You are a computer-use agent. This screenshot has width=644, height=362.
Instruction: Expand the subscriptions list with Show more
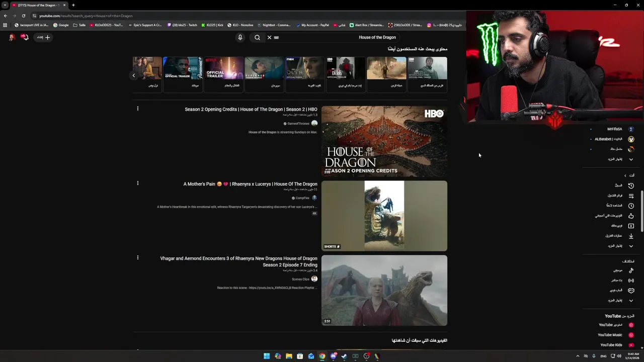[620, 159]
